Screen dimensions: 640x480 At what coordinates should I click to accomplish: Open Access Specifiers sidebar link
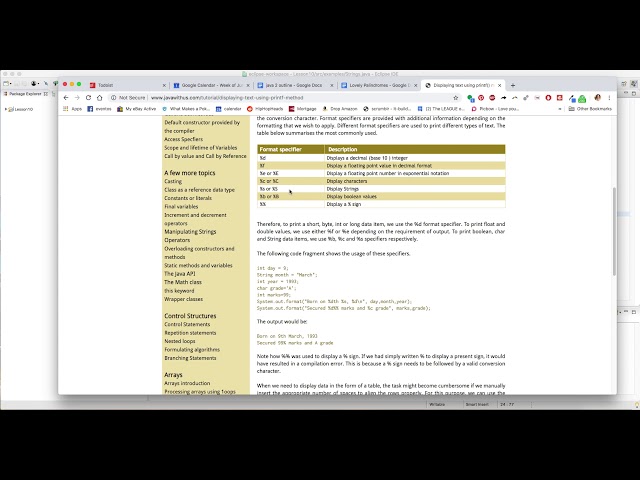(x=184, y=139)
